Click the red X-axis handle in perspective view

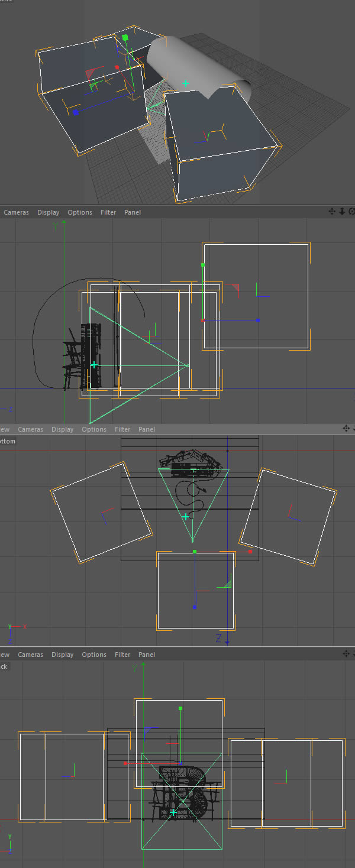[117, 67]
